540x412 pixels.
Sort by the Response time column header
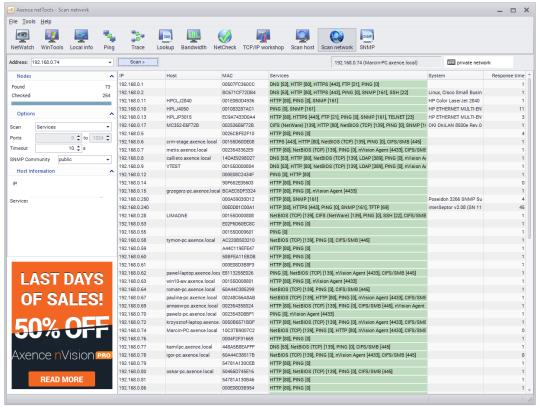point(505,75)
